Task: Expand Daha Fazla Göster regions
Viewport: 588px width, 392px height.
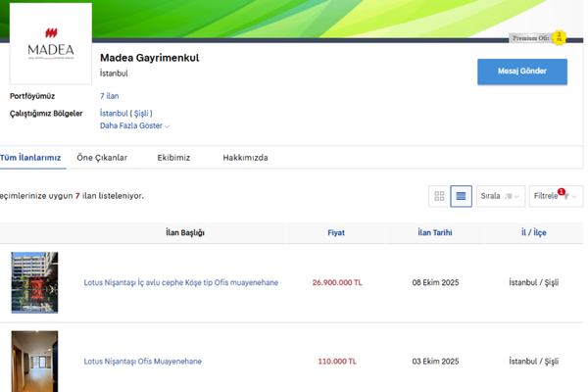Action: point(135,126)
